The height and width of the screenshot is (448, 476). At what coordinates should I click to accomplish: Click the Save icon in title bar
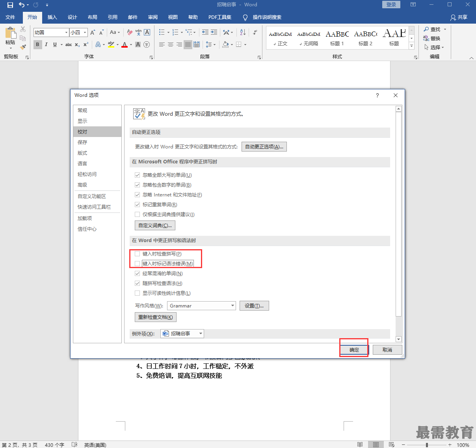(10, 5)
